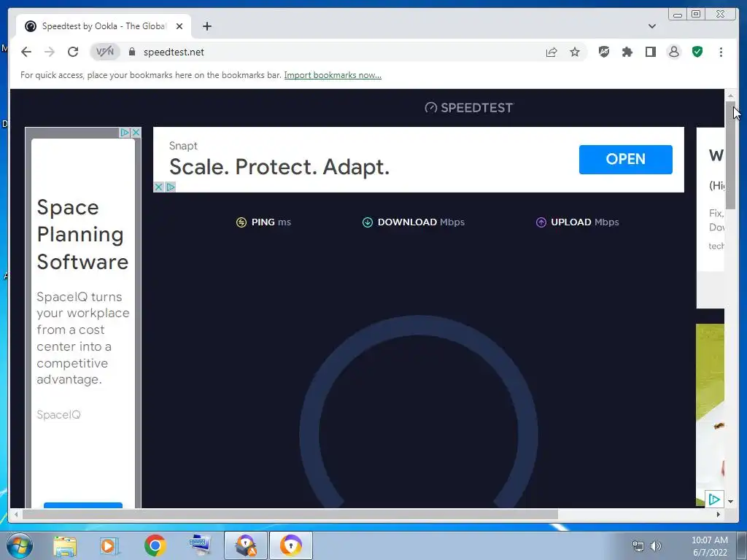
Task: Click the green shield security extension icon
Action: (697, 52)
